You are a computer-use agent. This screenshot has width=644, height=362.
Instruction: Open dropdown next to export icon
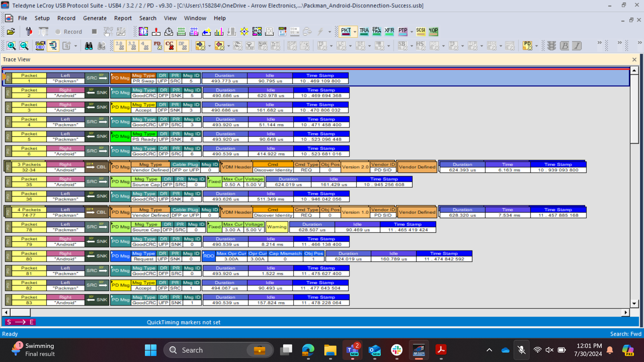[x=76, y=46]
